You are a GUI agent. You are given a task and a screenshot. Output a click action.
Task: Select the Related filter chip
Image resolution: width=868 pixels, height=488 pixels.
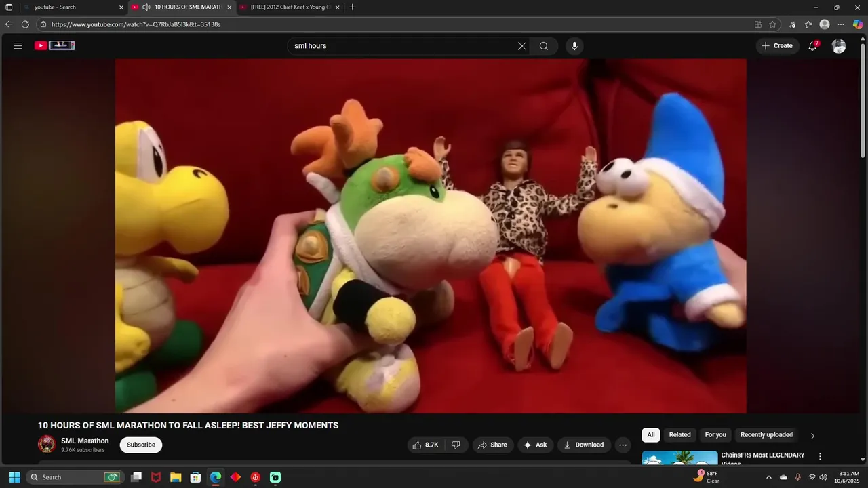pyautogui.click(x=679, y=435)
